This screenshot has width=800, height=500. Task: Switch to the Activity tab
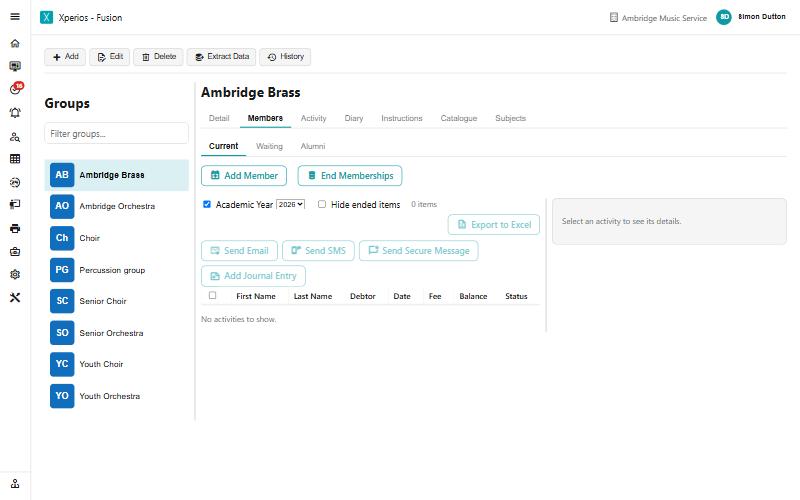point(313,118)
